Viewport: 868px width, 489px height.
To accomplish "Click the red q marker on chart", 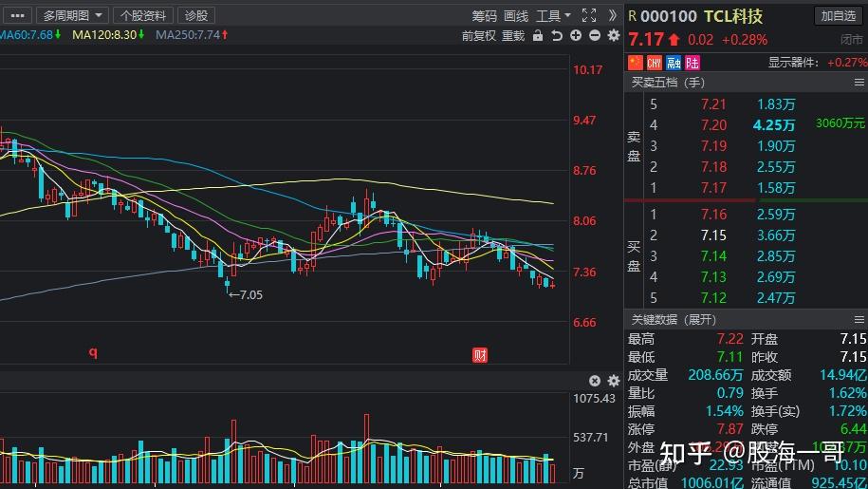I will click(93, 352).
